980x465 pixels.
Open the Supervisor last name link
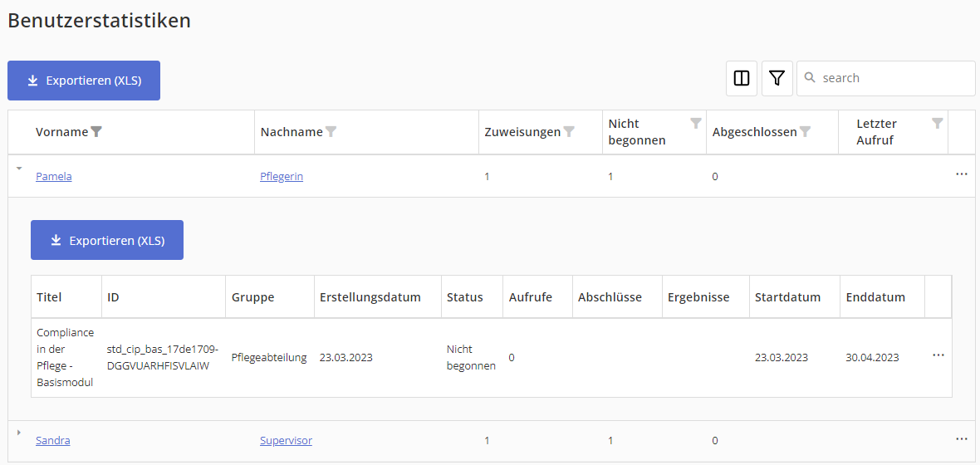click(x=286, y=440)
